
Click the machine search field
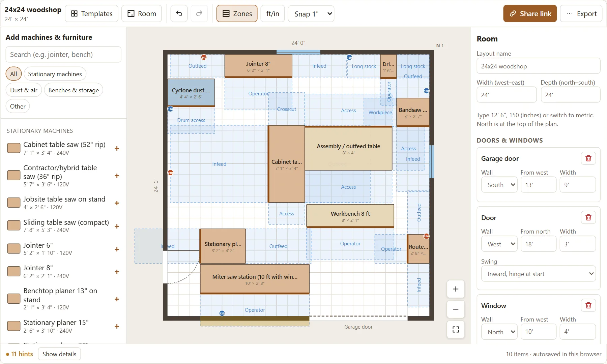(x=63, y=54)
